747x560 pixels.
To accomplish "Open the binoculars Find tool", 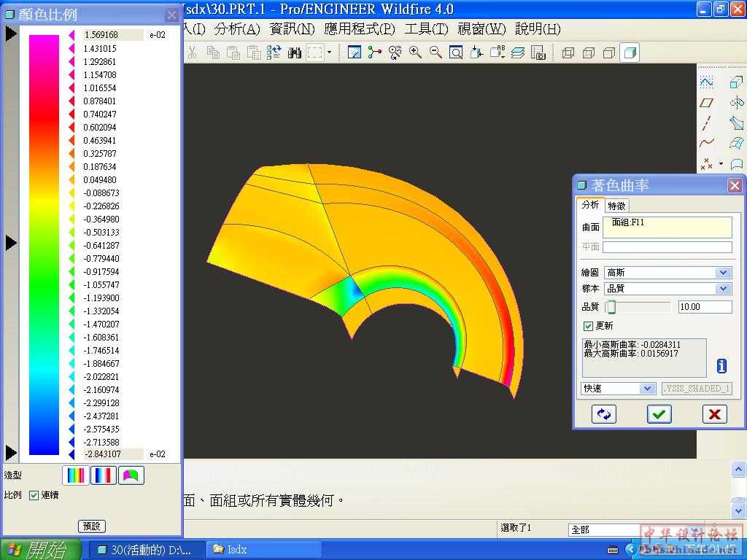I will [295, 52].
